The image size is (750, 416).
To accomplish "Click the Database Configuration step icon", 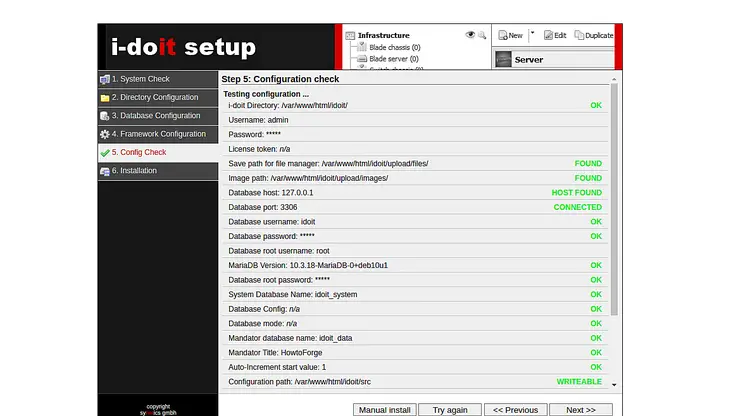I will point(105,116).
